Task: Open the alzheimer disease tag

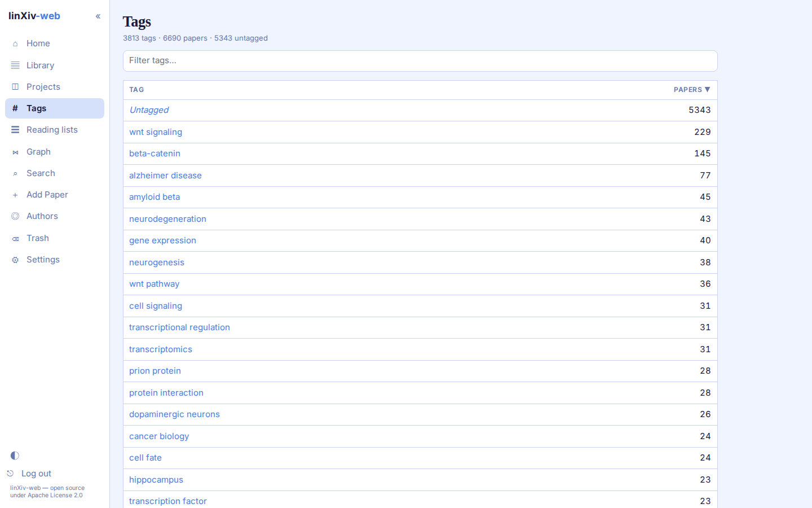Action: tap(165, 176)
